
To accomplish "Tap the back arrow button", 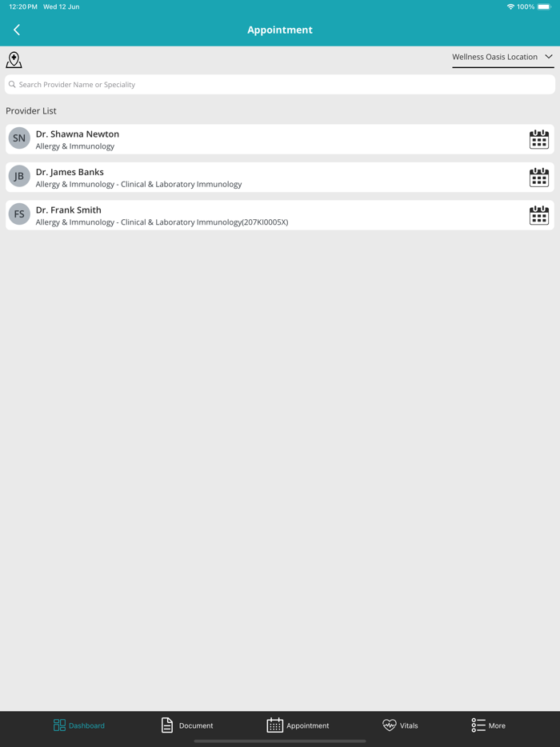I will [16, 30].
